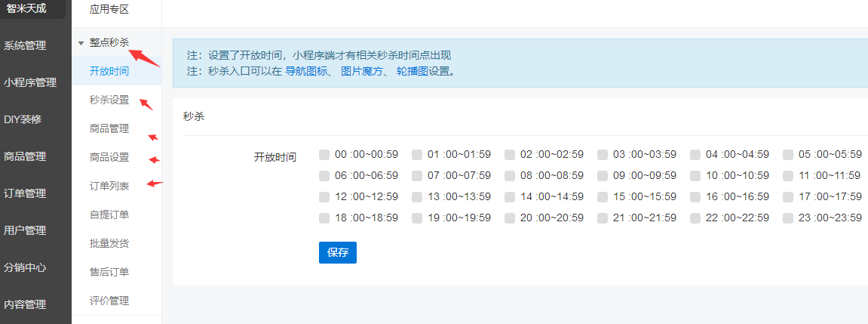Open 售后订单 submenu item

[109, 272]
